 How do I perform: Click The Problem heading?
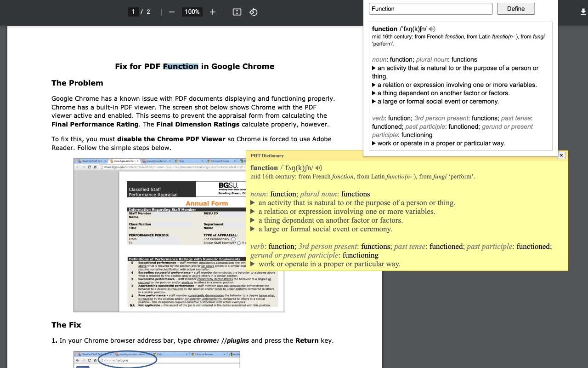(x=77, y=83)
